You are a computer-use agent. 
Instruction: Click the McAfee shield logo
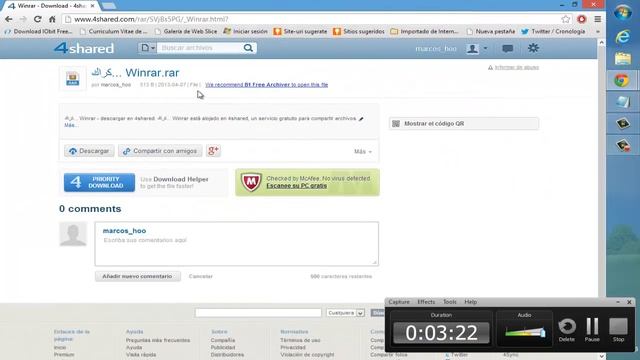point(251,182)
